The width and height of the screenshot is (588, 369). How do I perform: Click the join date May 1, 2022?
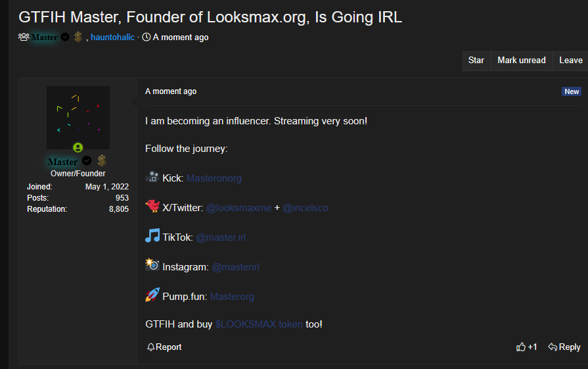point(107,187)
